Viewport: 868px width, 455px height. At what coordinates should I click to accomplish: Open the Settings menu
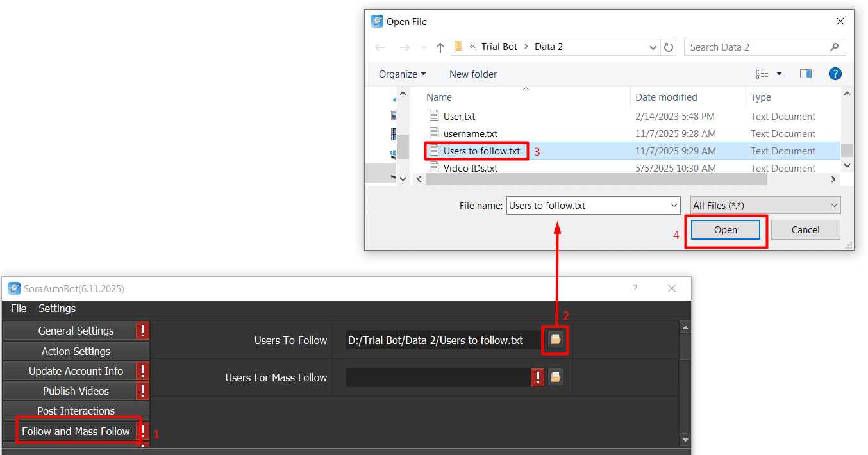(x=57, y=308)
